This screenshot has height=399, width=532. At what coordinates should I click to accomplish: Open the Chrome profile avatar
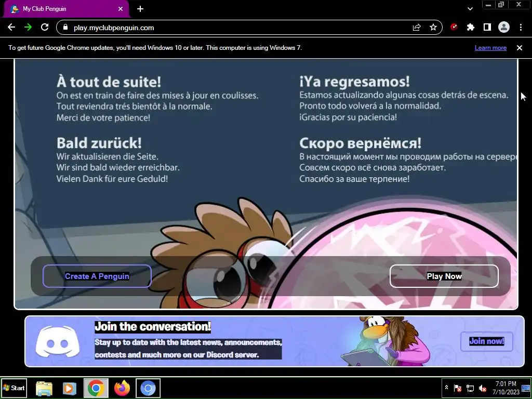click(504, 27)
